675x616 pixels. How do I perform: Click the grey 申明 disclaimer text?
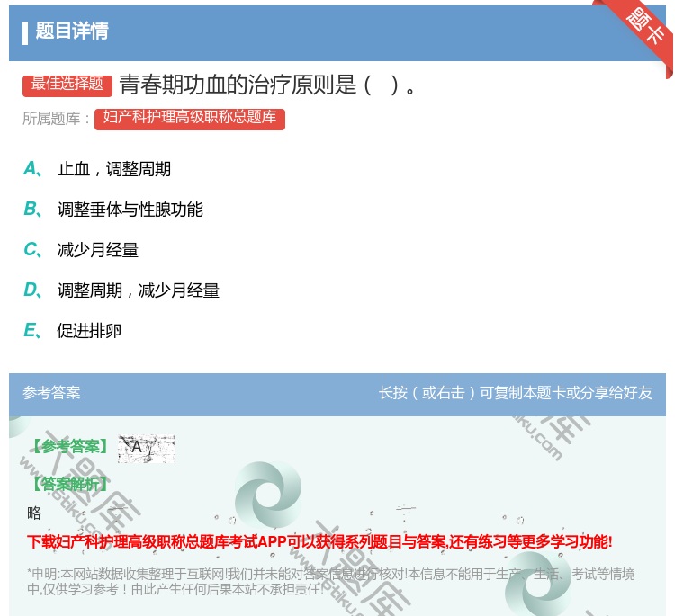click(330, 581)
